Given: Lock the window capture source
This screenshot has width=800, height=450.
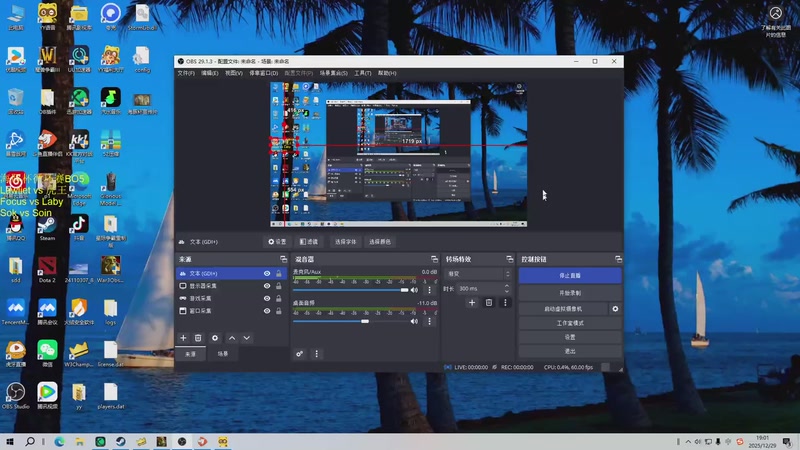Looking at the screenshot, I should pos(279,311).
